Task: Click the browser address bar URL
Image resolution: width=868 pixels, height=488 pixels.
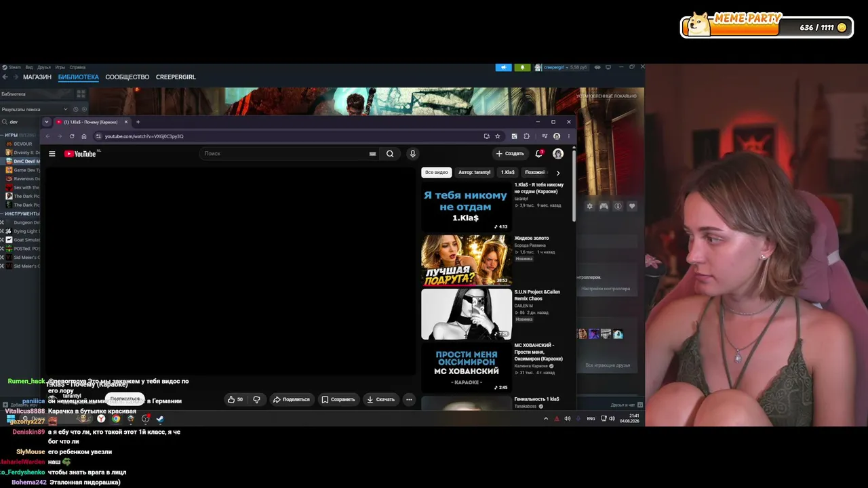Action: point(144,136)
